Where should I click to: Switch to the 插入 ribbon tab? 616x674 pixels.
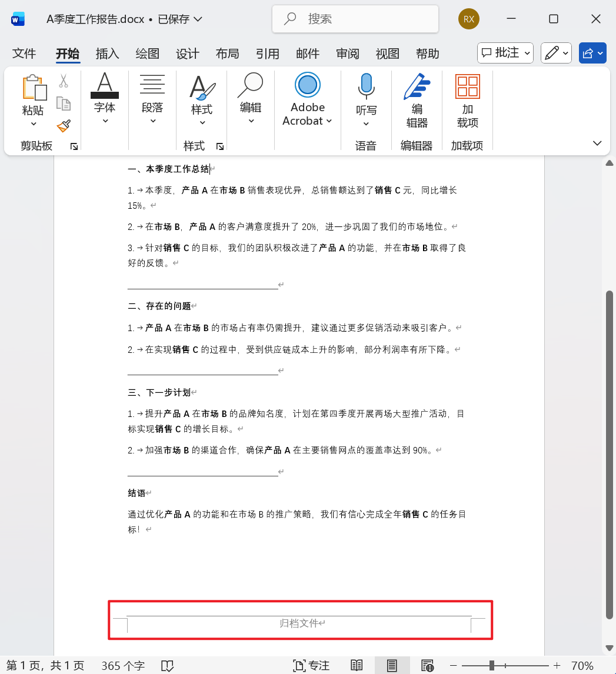point(106,54)
